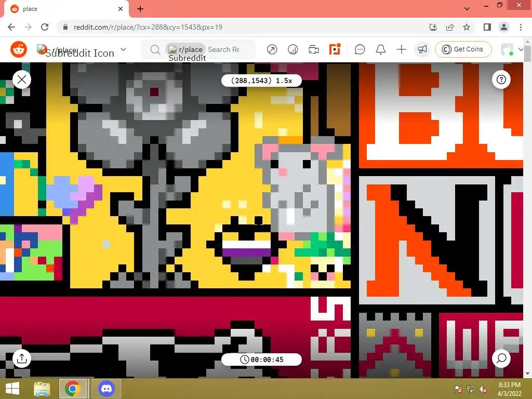Click the install app icon in address bar
This screenshot has width=532, height=399.
433,27
